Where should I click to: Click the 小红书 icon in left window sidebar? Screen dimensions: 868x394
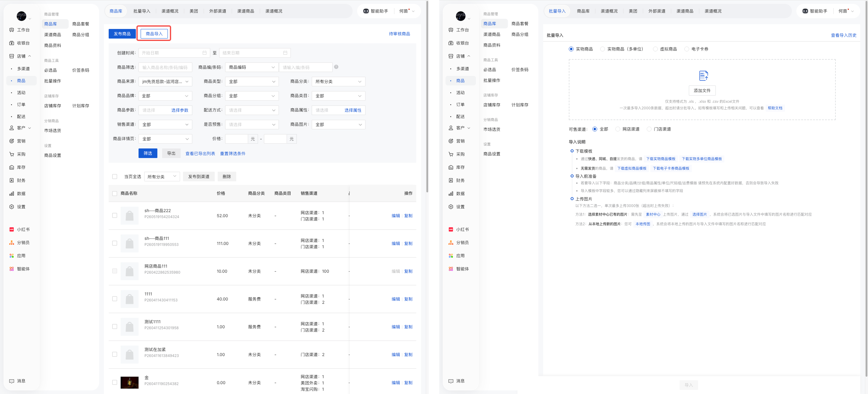pyautogui.click(x=12, y=229)
